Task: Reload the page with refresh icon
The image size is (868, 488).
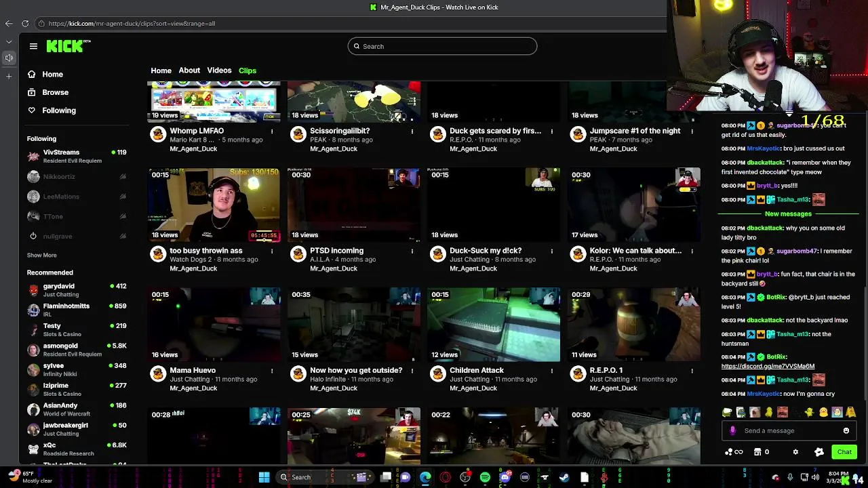Action: pyautogui.click(x=25, y=24)
